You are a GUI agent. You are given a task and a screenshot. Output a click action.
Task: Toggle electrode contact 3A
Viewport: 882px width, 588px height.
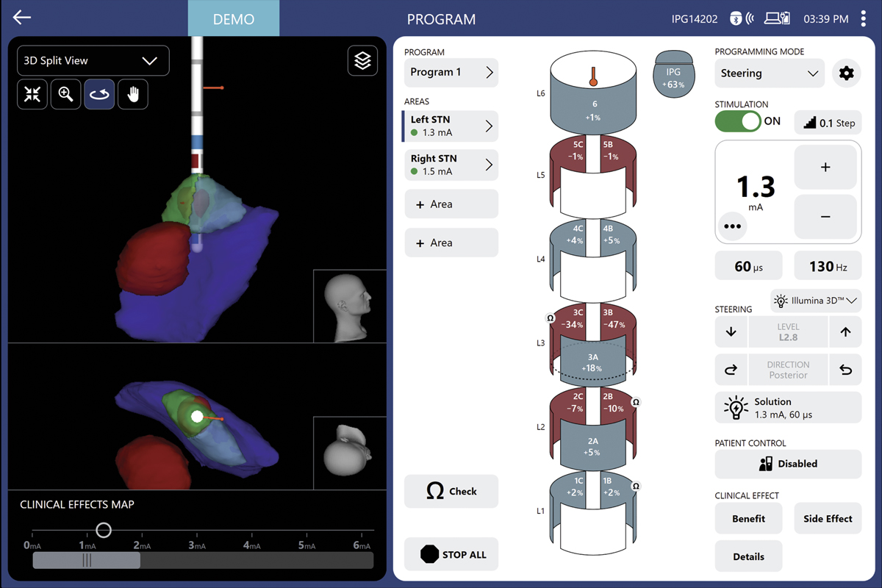(x=593, y=362)
